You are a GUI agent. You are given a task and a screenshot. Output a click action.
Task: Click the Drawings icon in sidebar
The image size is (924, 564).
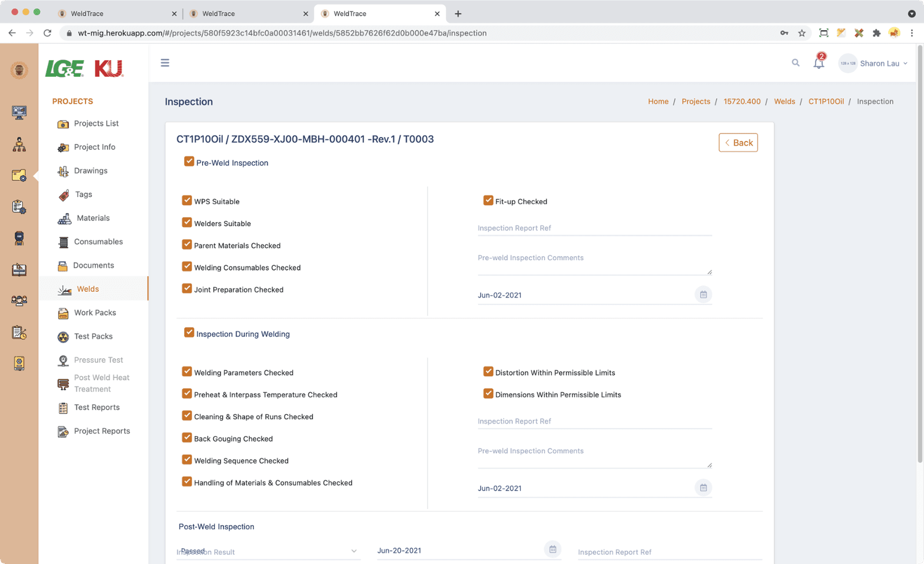[x=64, y=171]
